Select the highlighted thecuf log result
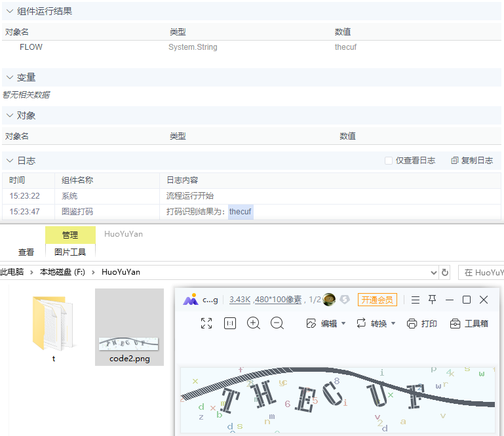 (241, 212)
